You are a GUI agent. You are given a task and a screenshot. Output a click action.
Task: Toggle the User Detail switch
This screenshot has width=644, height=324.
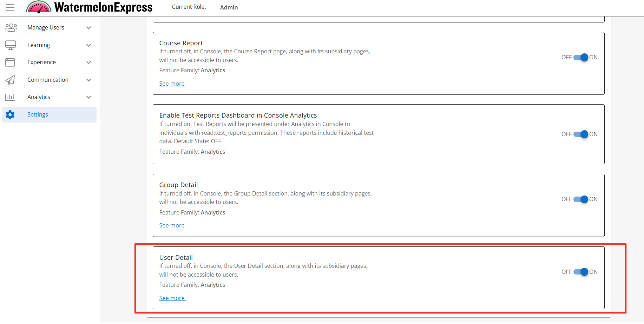pos(581,272)
